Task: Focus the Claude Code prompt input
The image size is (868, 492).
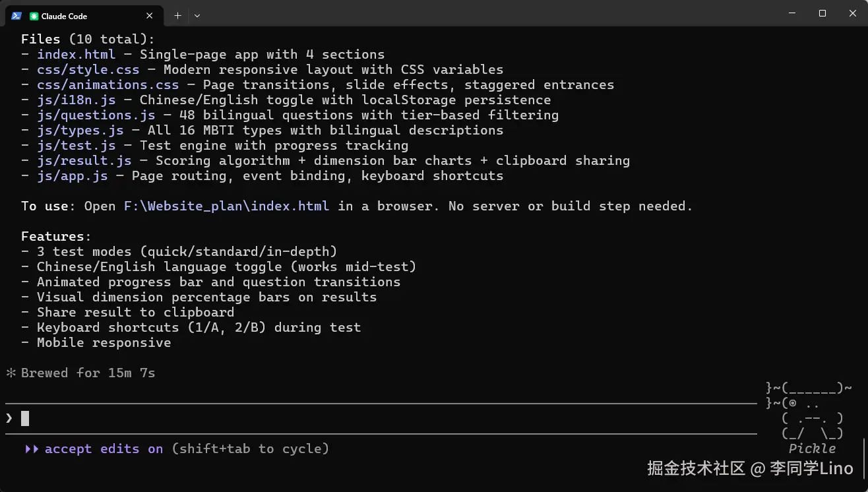Action: (330, 418)
